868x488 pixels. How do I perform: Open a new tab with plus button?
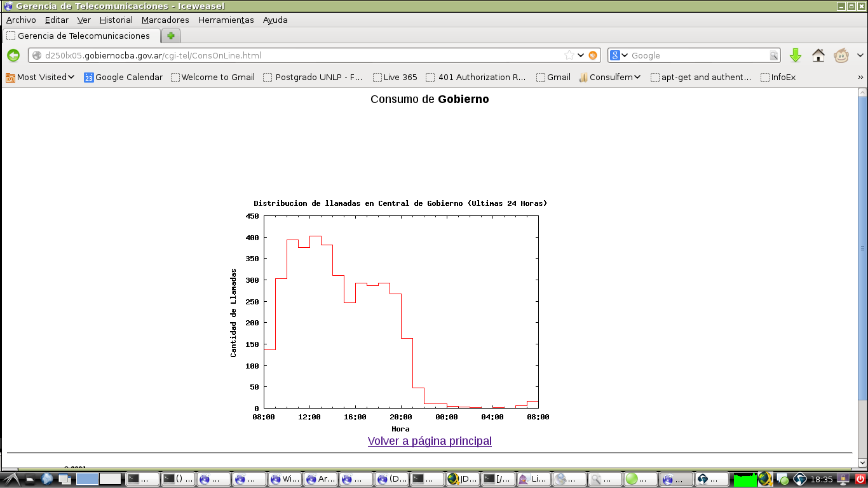click(x=171, y=36)
